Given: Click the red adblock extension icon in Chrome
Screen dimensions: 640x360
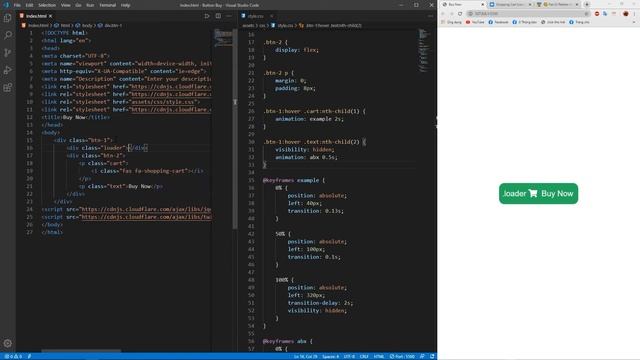Looking at the screenshot, I should click(x=597, y=13).
